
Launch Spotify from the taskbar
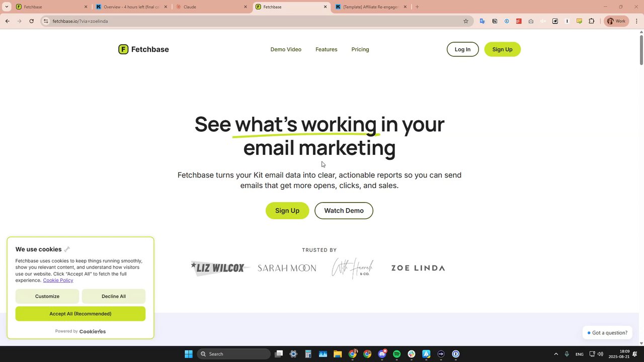(397, 354)
